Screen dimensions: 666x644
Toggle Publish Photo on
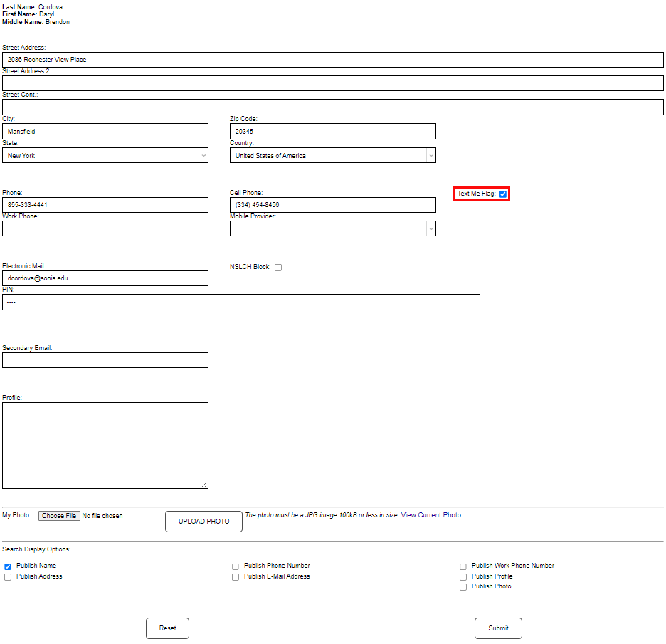pyautogui.click(x=462, y=586)
